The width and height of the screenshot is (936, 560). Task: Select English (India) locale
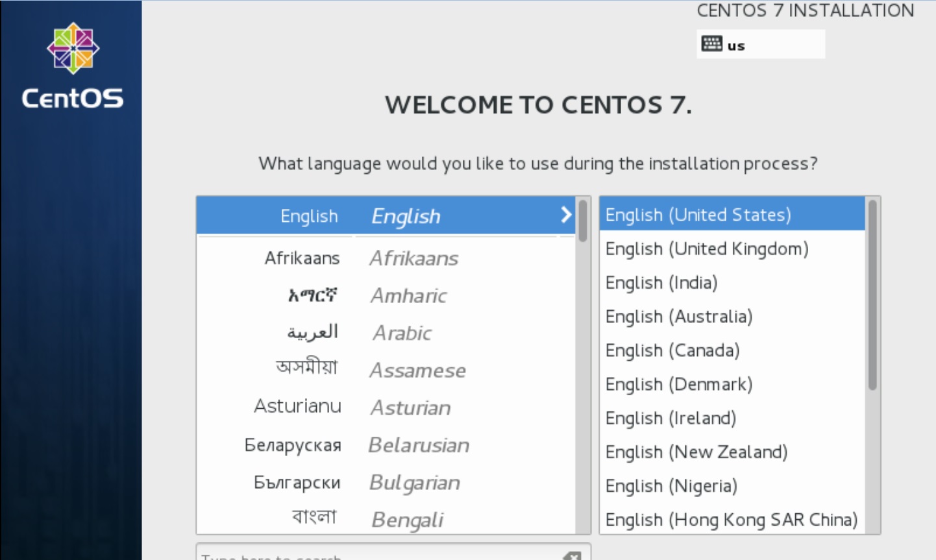point(732,282)
